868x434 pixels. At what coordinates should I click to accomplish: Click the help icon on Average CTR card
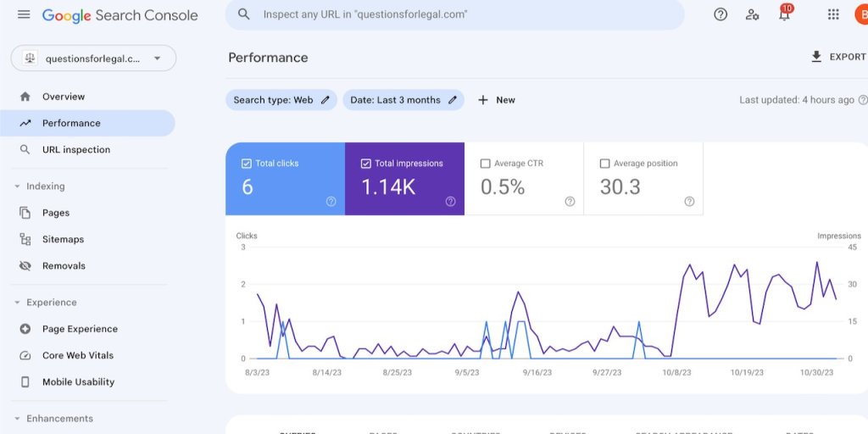tap(570, 202)
